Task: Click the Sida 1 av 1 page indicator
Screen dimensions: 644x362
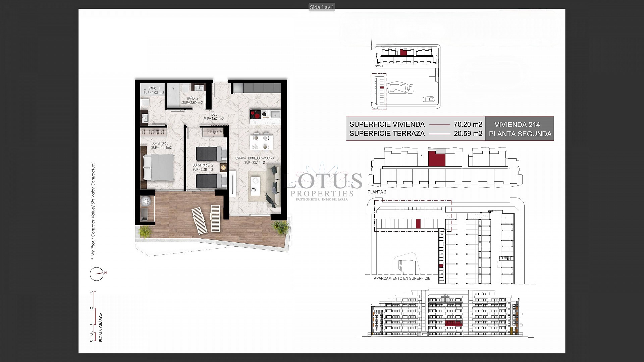Action: [322, 7]
